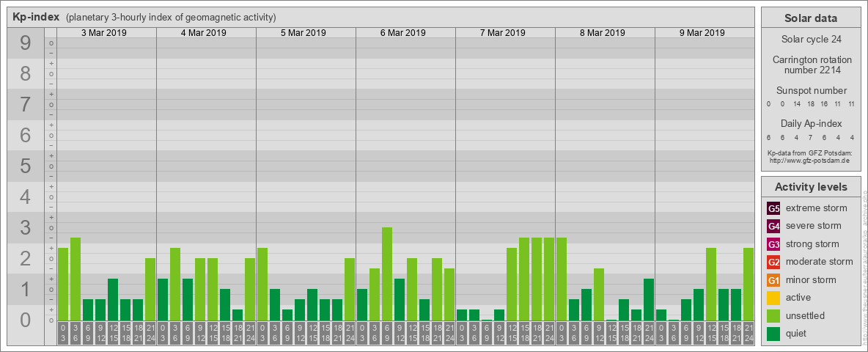Click the 5 Mar 2019 bar for hours 0-3
The height and width of the screenshot is (352, 868).
click(262, 284)
